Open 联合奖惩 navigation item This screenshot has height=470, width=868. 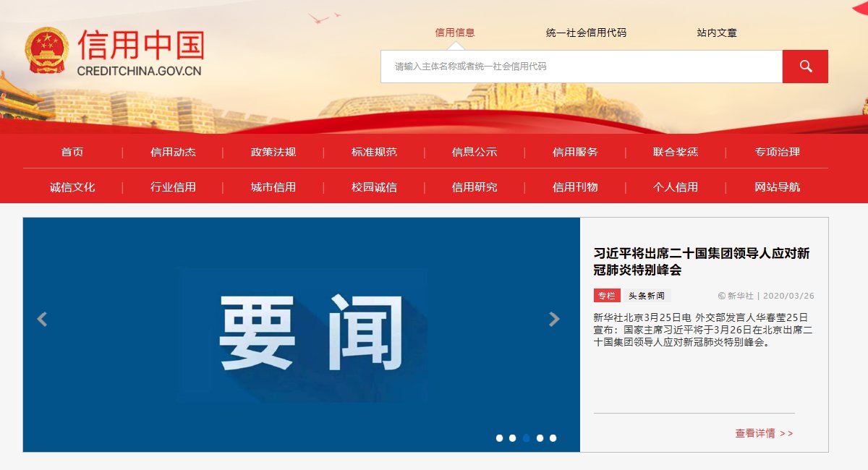(676, 152)
